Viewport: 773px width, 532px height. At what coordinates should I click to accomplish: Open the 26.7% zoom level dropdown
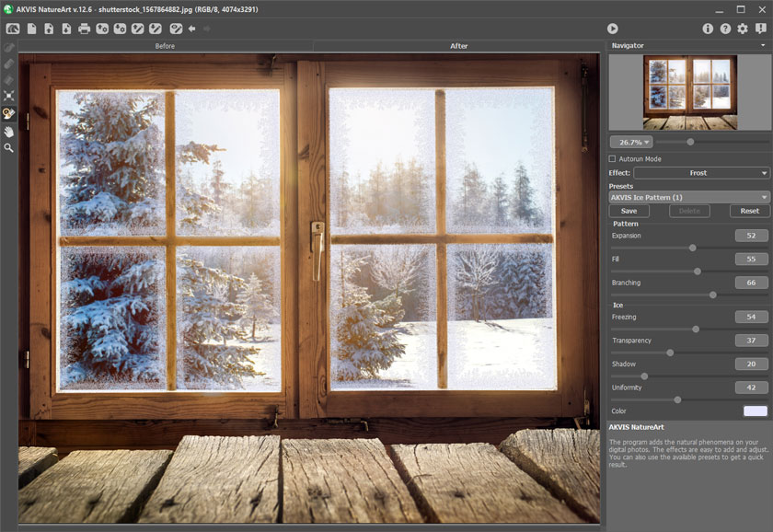pos(631,142)
